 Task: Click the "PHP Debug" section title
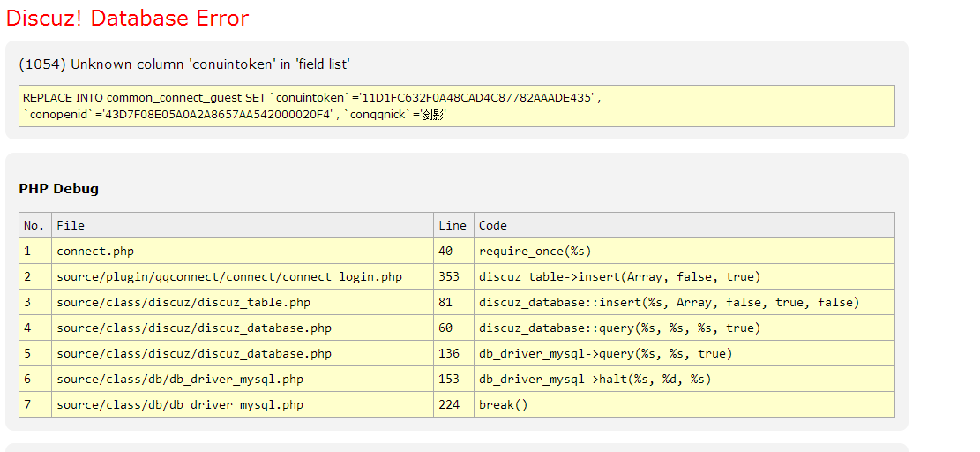tap(58, 189)
